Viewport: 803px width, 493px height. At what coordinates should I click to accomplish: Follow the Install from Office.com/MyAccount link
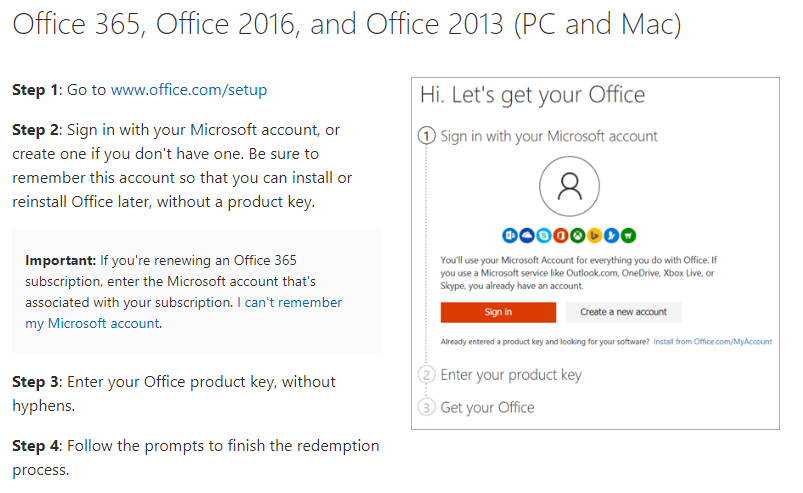[x=712, y=342]
